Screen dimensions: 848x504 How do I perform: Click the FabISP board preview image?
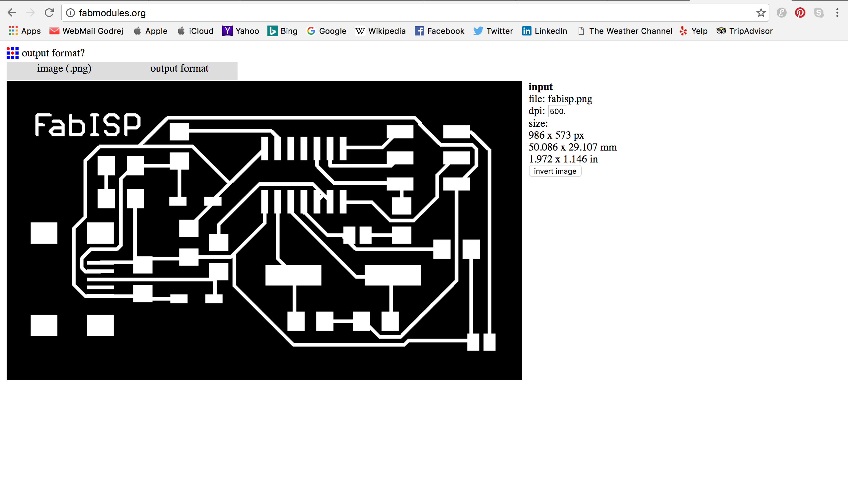pos(264,230)
